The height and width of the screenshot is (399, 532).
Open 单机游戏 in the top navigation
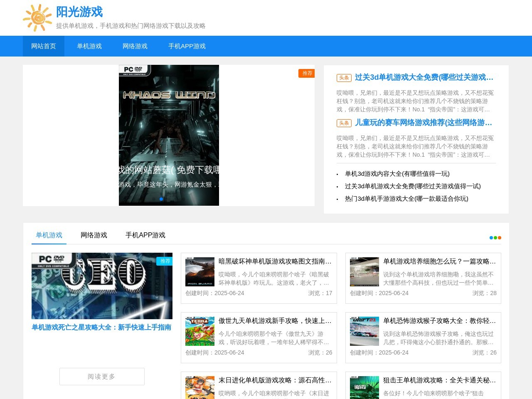point(89,46)
